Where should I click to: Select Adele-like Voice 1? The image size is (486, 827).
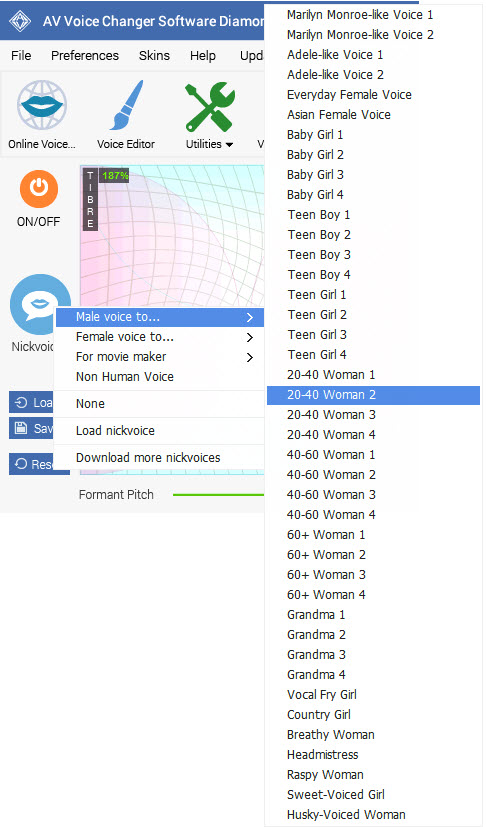373,55
